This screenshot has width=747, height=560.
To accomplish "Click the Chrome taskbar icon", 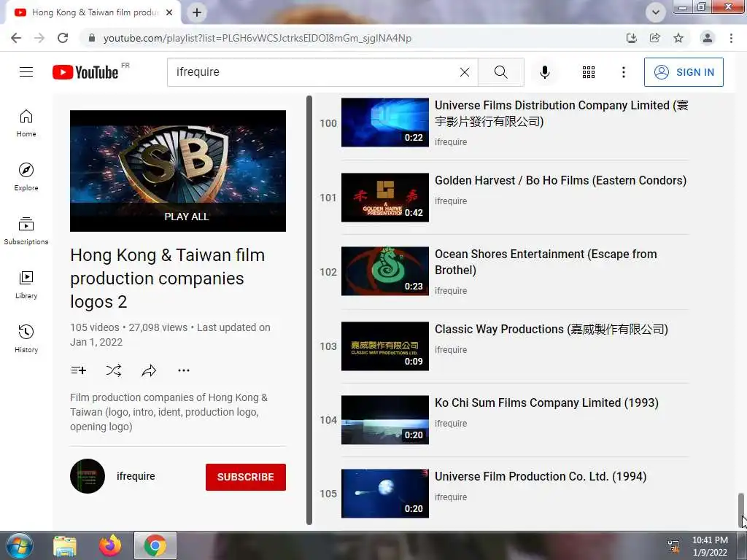I will coord(155,545).
